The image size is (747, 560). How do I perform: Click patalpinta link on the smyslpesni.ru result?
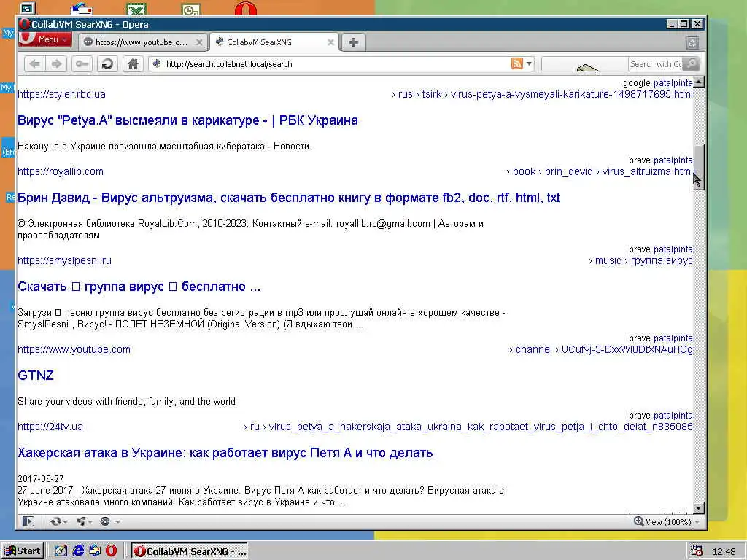[x=673, y=249]
